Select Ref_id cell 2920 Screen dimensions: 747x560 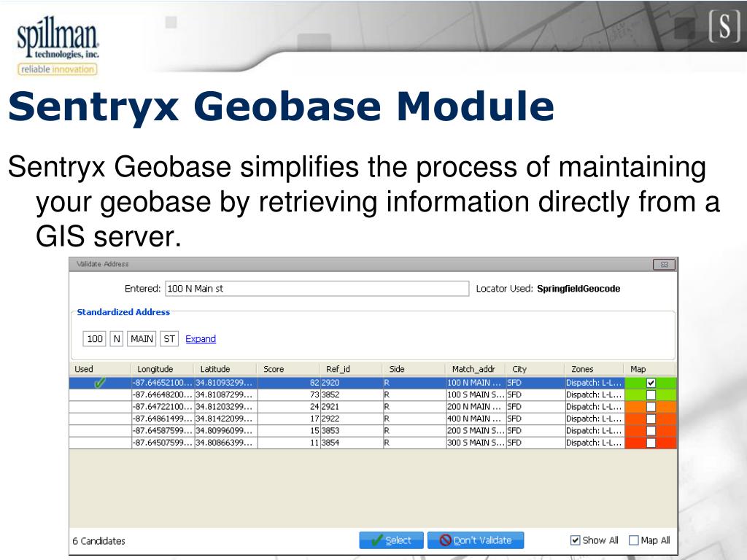tap(351, 383)
